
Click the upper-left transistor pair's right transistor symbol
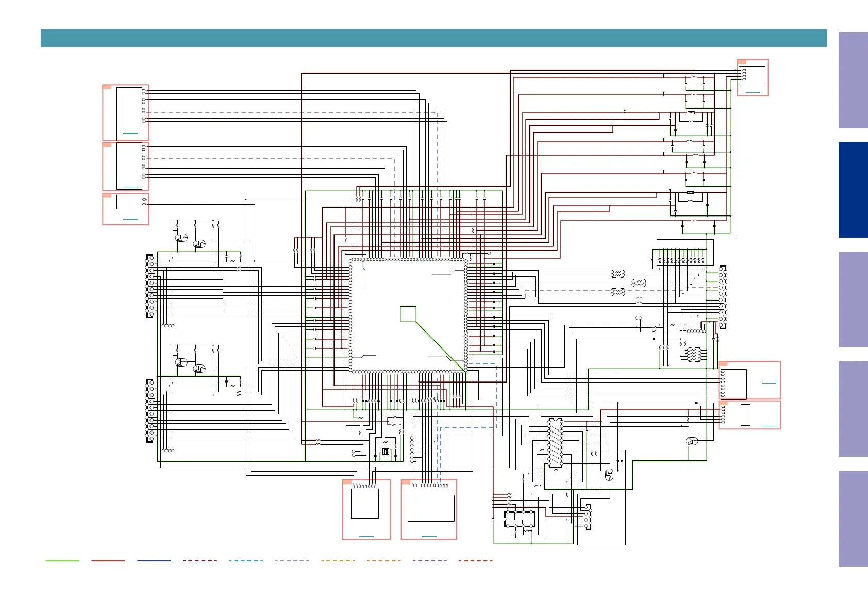coord(199,244)
